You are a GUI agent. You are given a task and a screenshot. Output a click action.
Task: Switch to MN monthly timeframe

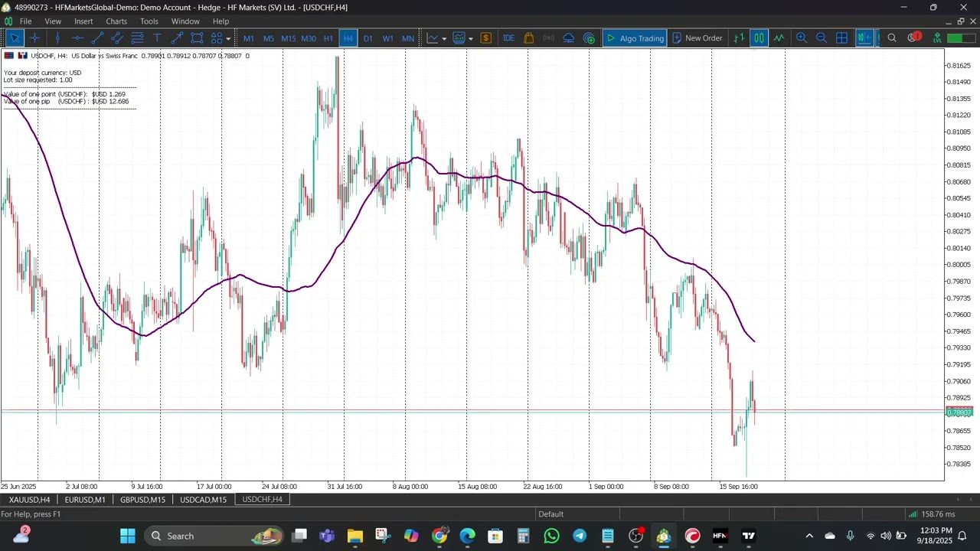click(408, 38)
